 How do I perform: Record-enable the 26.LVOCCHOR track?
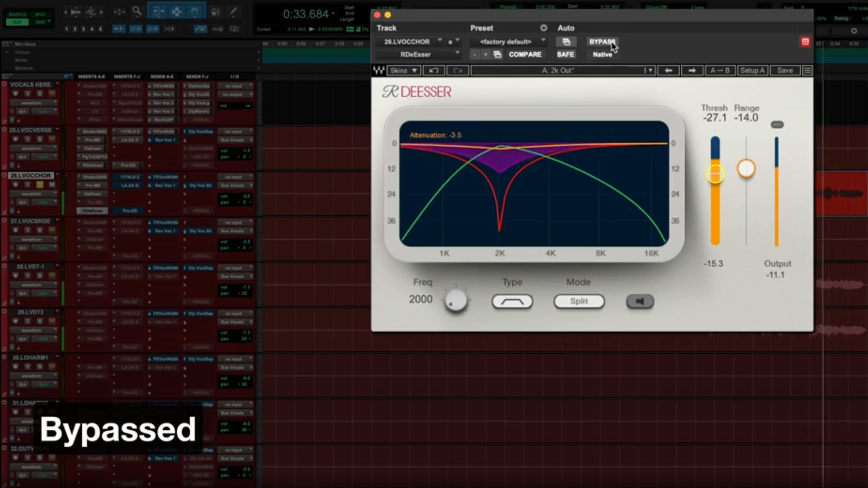[x=15, y=185]
